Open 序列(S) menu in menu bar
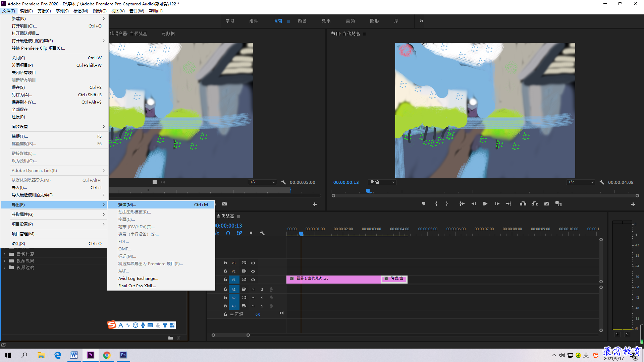Viewport: 644px width, 362px height. [62, 11]
